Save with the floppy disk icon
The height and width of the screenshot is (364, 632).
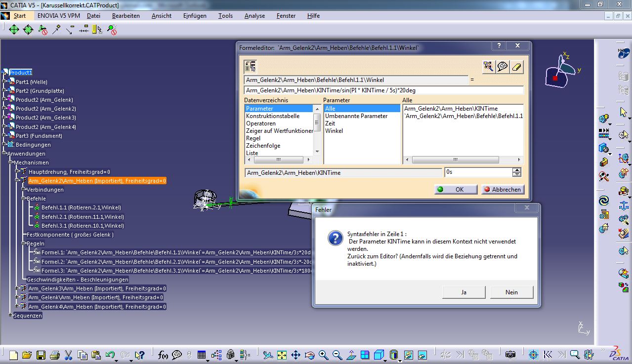pyautogui.click(x=41, y=355)
